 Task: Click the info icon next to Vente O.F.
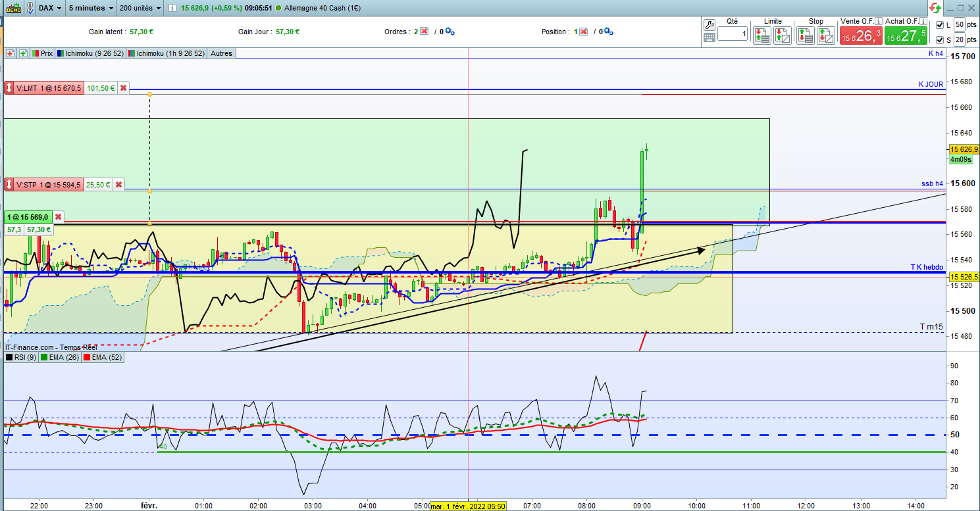coord(877,21)
